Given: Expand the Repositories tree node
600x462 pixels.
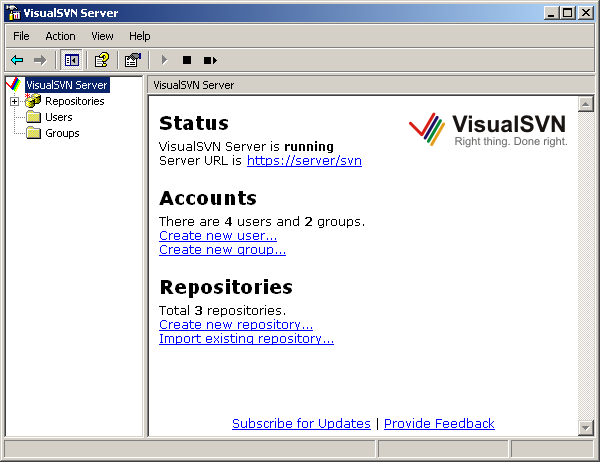Looking at the screenshot, I should (14, 101).
